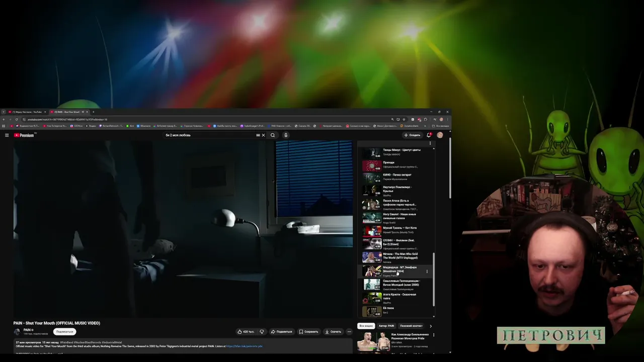
Task: Select the 'Похожий контент' filter chip
Action: coord(411,326)
